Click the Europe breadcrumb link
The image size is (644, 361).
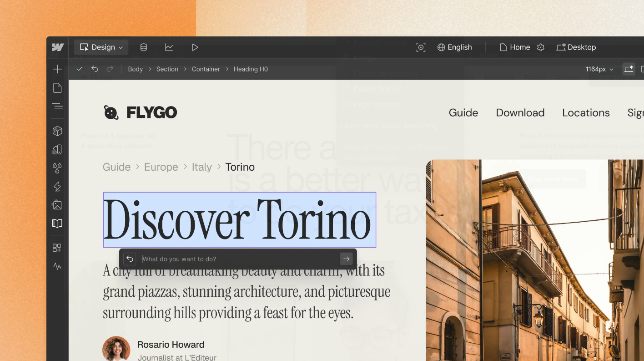click(x=161, y=167)
